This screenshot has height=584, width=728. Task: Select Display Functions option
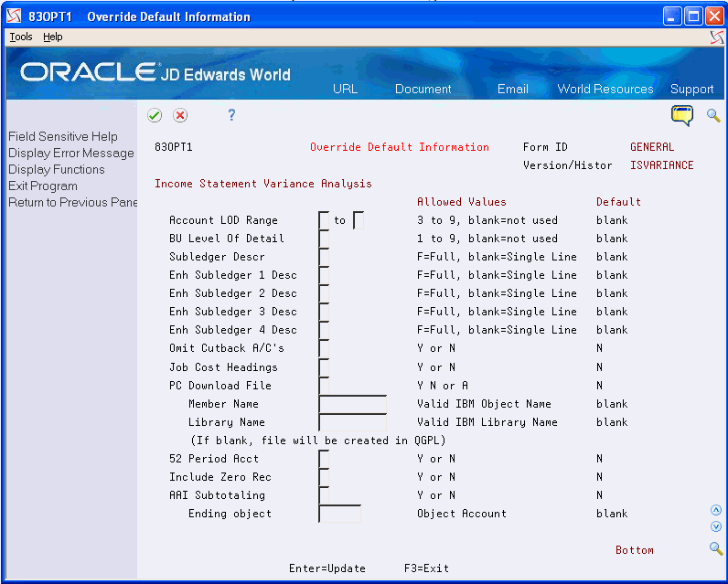click(x=56, y=169)
